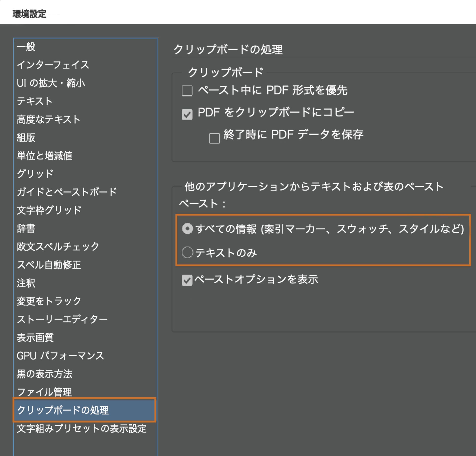Open 欧文スペルチェック settings
Image resolution: width=476 pixels, height=456 pixels.
[58, 246]
